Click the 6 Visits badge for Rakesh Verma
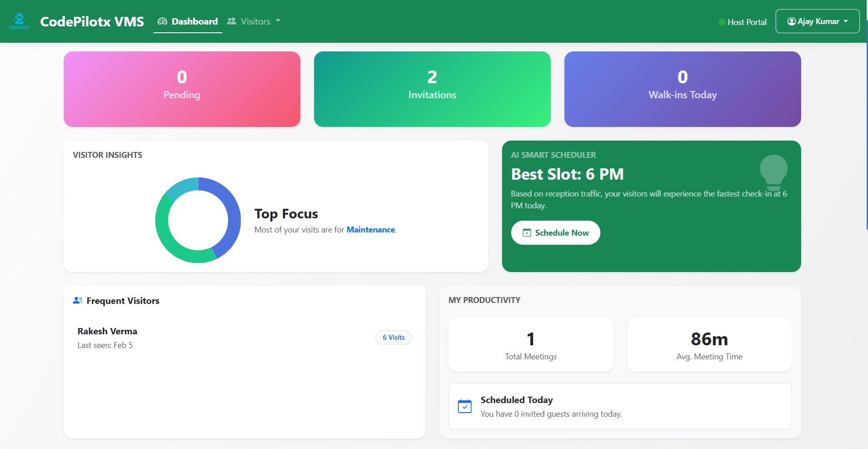The height and width of the screenshot is (449, 868). pos(393,337)
